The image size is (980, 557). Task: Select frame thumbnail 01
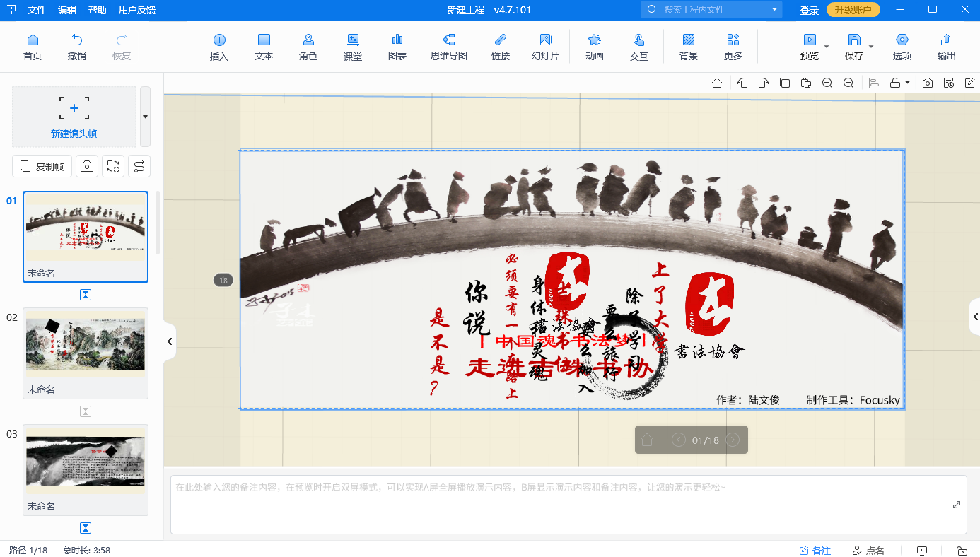click(86, 237)
